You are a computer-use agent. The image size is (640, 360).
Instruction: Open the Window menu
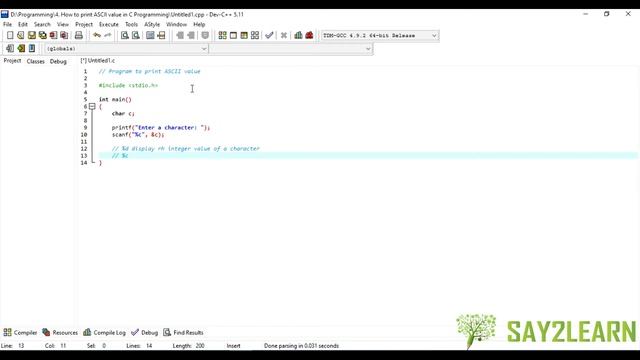coord(176,24)
